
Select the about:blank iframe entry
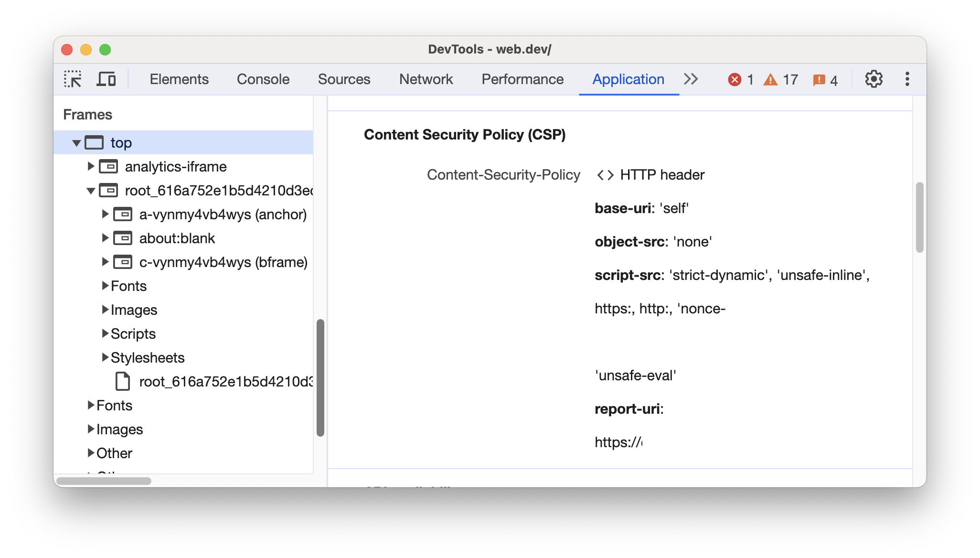[x=178, y=237]
